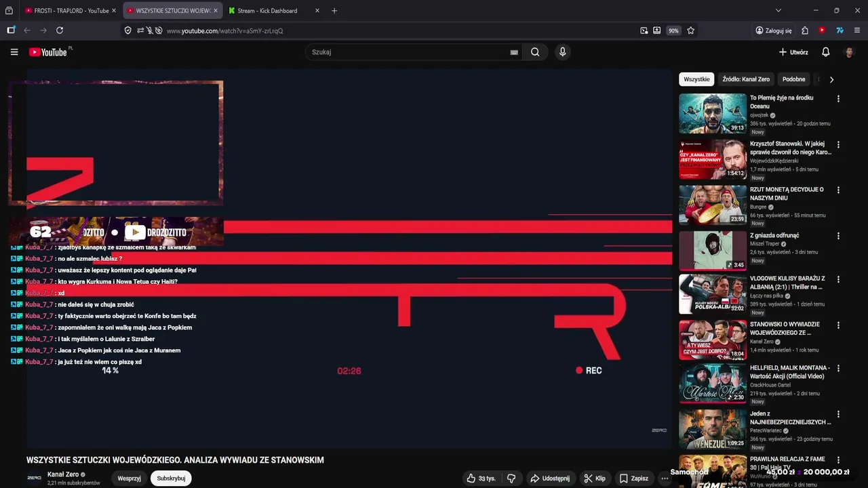Open the Firefox application menu
The image size is (868, 488).
click(857, 30)
